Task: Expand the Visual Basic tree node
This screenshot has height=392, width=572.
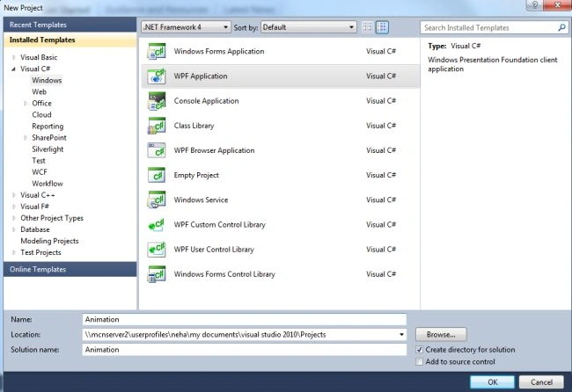Action: [x=14, y=57]
